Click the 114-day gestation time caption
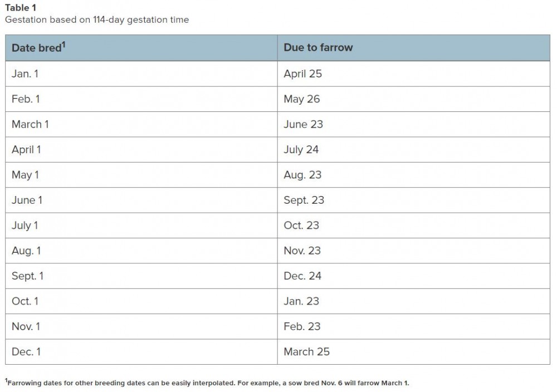 pos(97,20)
